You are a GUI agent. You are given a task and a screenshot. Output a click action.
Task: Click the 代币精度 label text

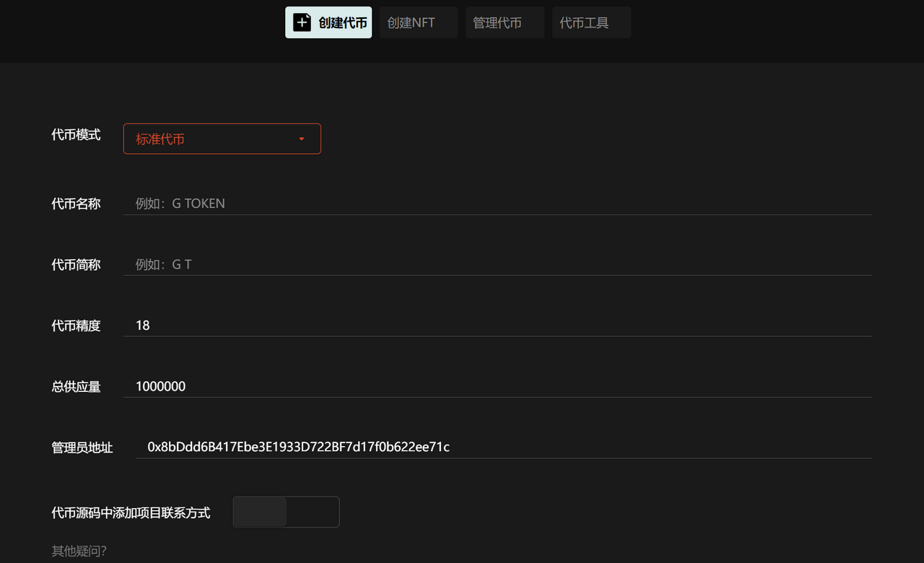coord(76,326)
